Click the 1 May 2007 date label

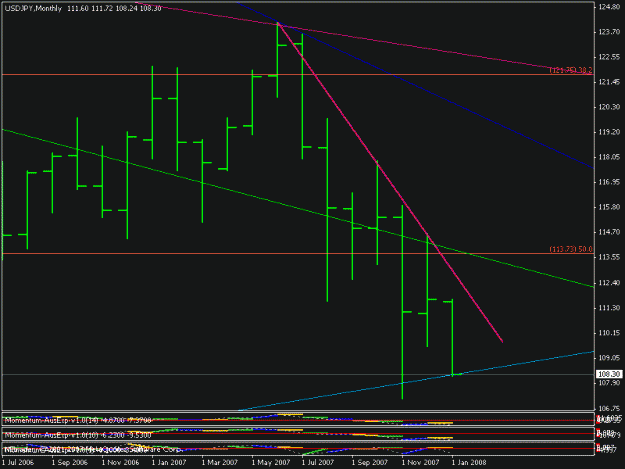coord(271,463)
